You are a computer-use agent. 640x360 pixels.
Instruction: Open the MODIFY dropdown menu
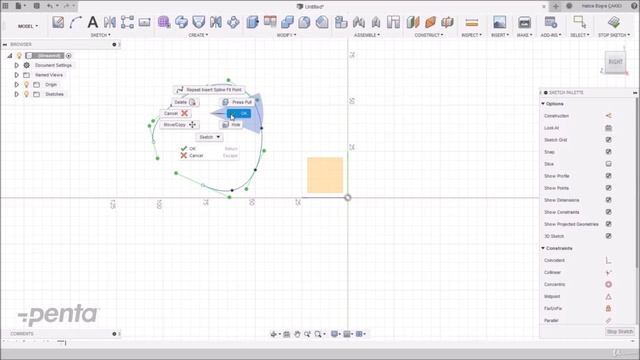pos(287,35)
